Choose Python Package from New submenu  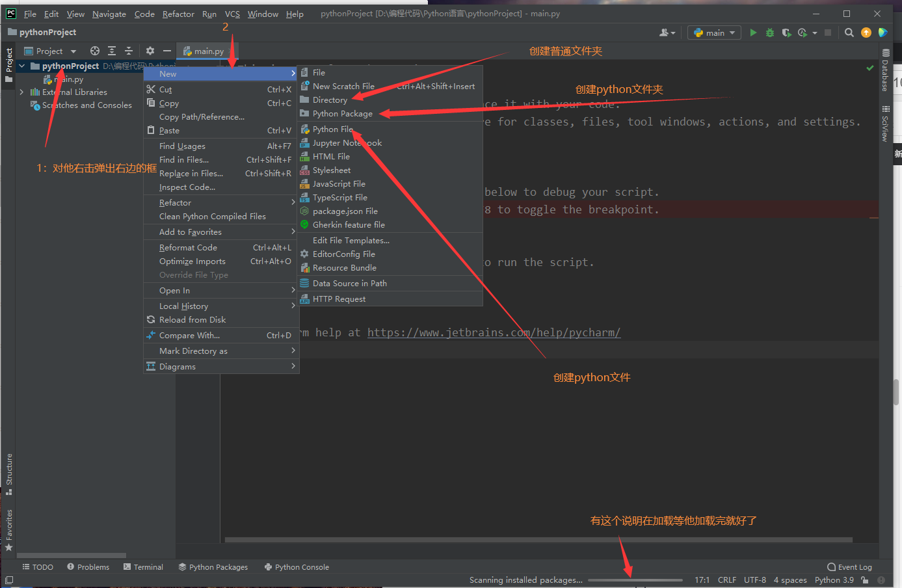pos(390,114)
